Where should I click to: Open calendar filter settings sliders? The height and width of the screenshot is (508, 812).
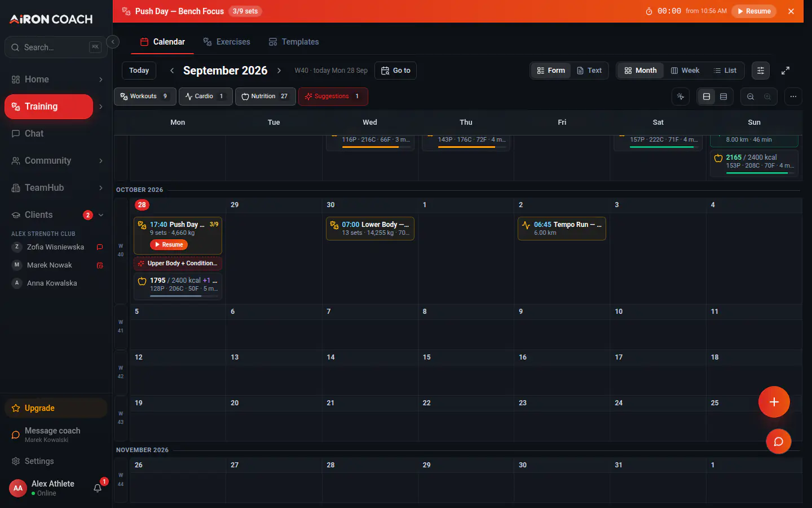761,71
